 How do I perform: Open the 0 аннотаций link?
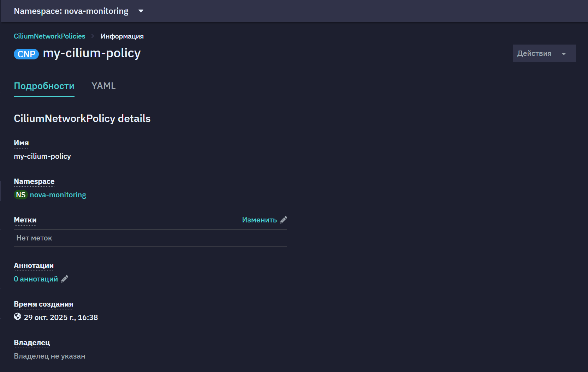(x=36, y=279)
